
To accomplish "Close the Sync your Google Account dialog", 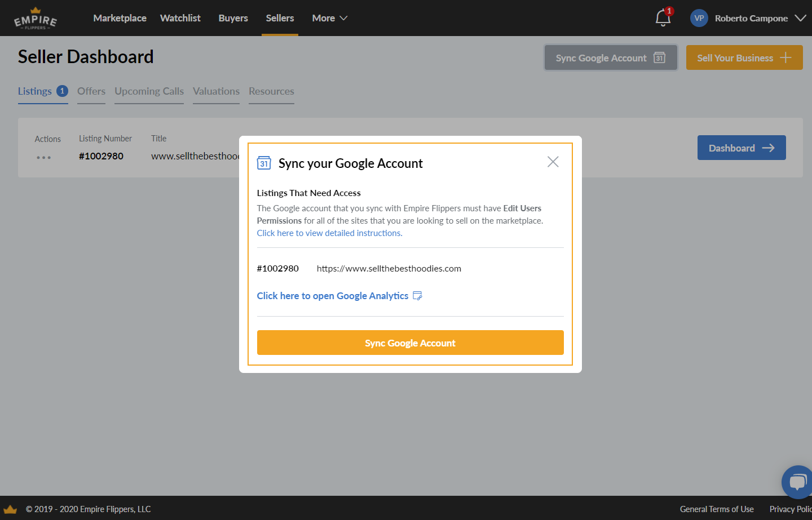I will coord(553,162).
